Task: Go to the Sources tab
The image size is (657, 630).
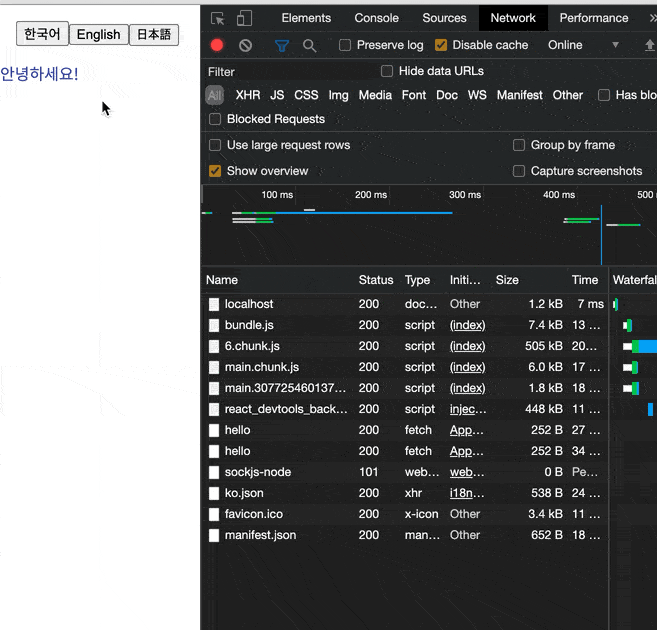Action: point(444,18)
